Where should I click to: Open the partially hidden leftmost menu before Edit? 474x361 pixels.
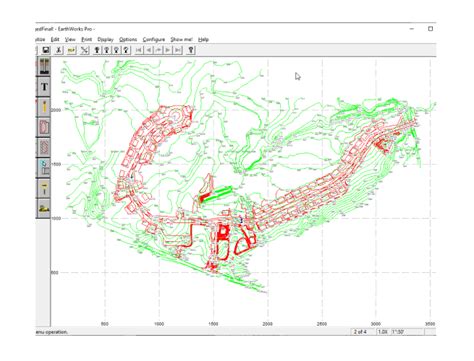(40, 39)
